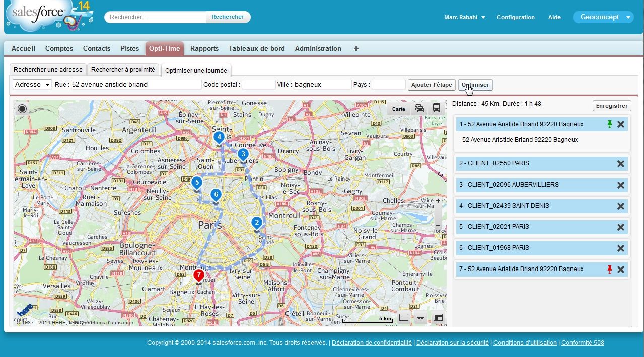Click the distance ruler icon under the map
Viewport: 644px width, 357px height.
421,318
